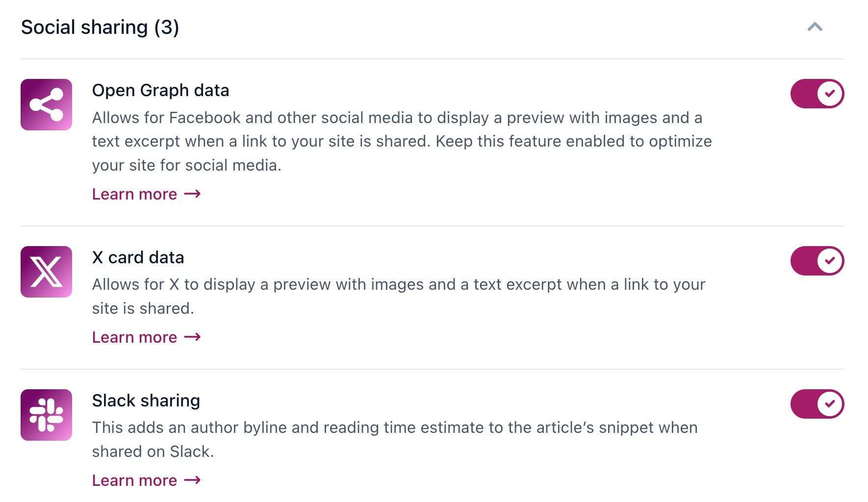Collapse the Social sharing section chevron
The height and width of the screenshot is (502, 868).
coord(815,27)
